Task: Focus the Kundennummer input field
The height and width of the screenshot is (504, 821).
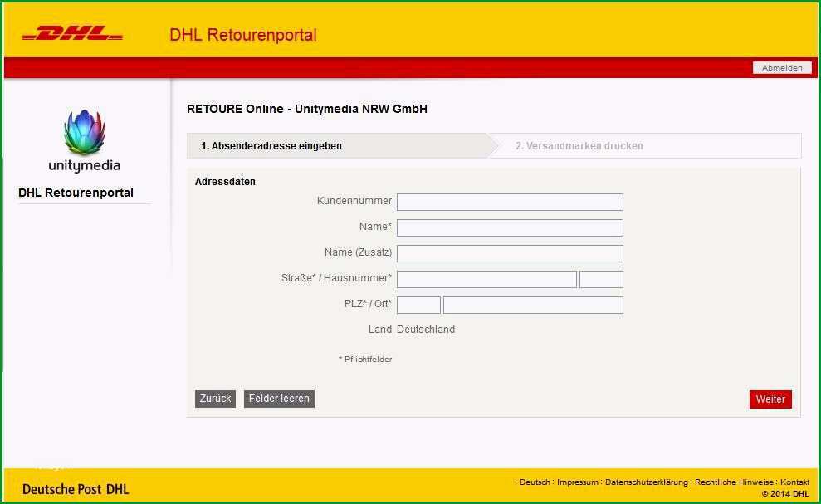Action: pos(510,202)
